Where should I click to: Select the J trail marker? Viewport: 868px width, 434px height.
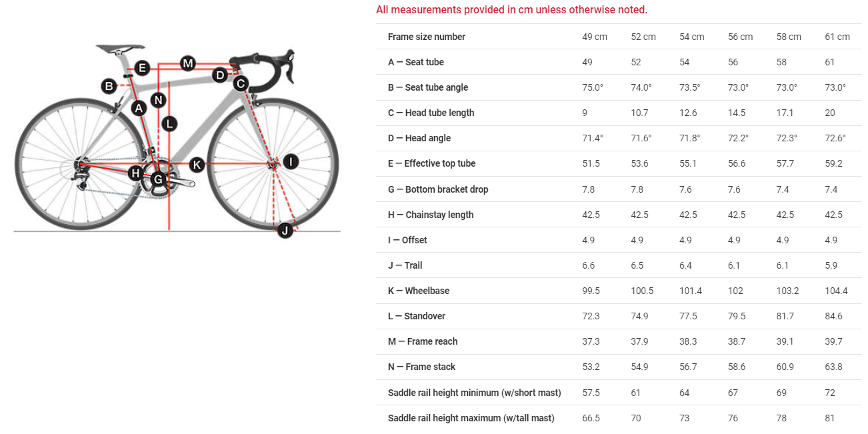(285, 231)
